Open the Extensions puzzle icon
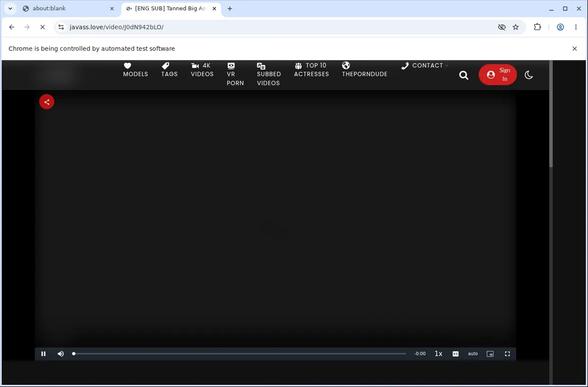This screenshot has height=387, width=588. [538, 27]
